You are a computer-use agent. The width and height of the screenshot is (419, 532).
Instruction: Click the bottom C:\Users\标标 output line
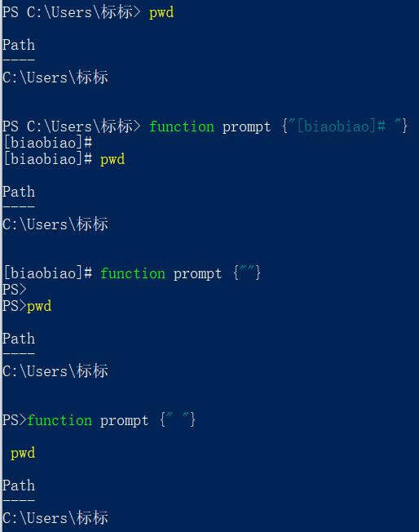(55, 518)
